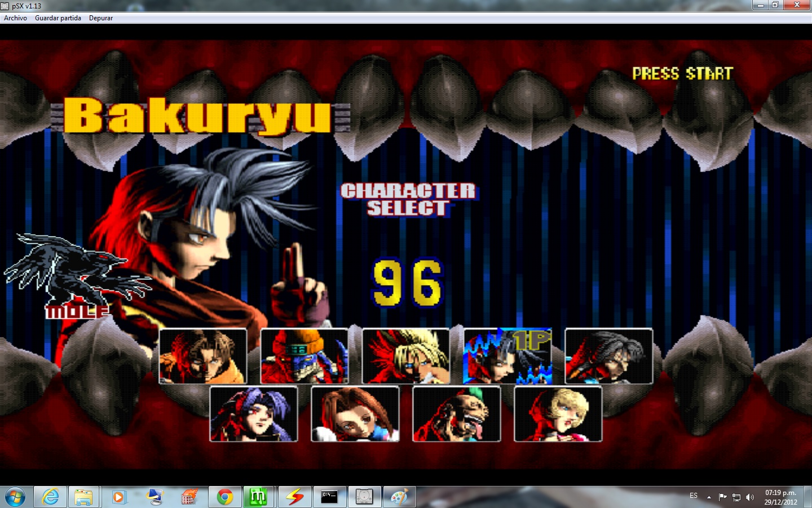This screenshot has width=812, height=508.
Task: Open the Guardar partida menu
Action: pos(58,18)
